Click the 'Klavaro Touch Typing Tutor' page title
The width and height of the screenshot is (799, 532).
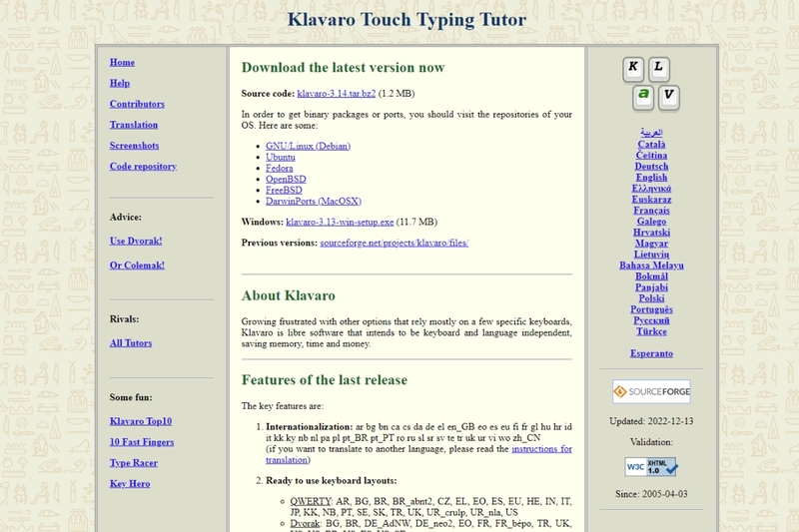click(406, 20)
